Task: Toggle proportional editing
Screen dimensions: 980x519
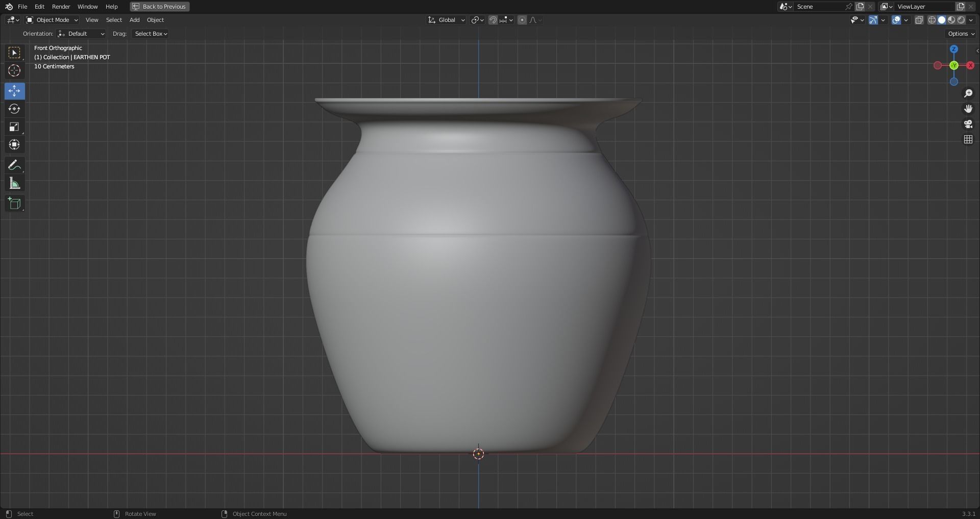Action: [x=522, y=20]
